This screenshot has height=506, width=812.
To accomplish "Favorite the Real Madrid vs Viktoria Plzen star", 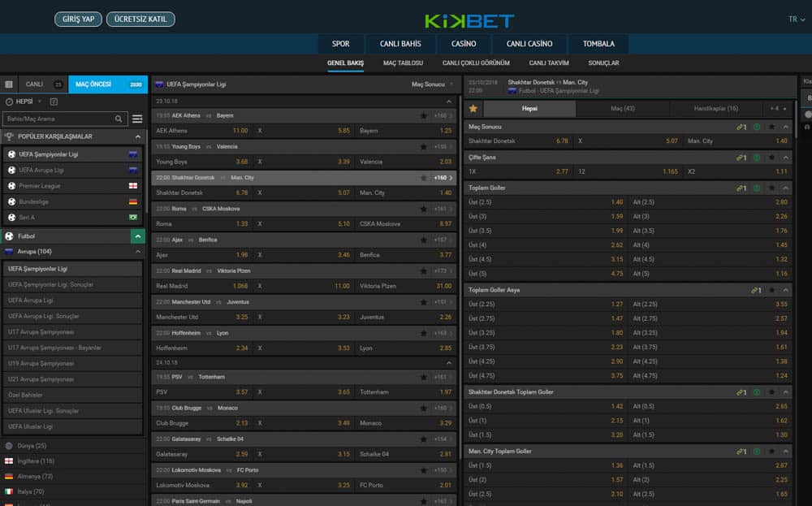I will point(424,271).
